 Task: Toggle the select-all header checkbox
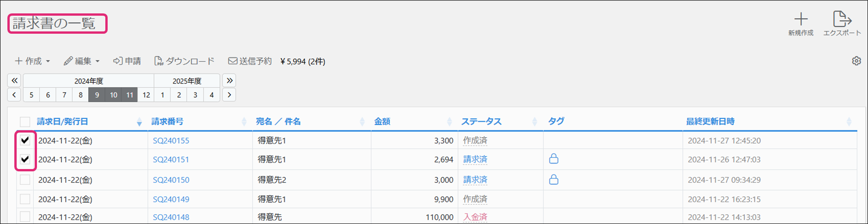[25, 121]
